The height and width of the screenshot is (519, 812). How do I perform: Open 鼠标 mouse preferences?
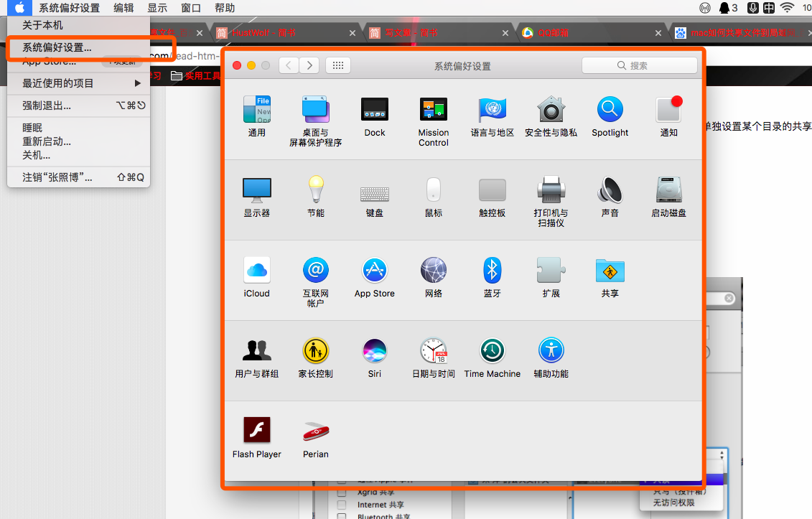point(434,197)
